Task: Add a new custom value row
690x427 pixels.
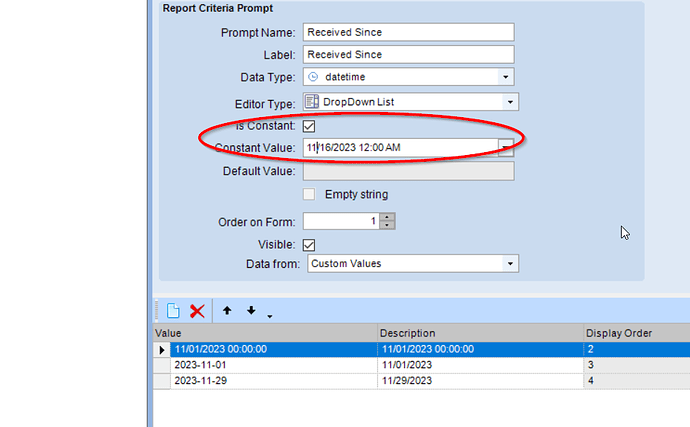Action: click(173, 311)
